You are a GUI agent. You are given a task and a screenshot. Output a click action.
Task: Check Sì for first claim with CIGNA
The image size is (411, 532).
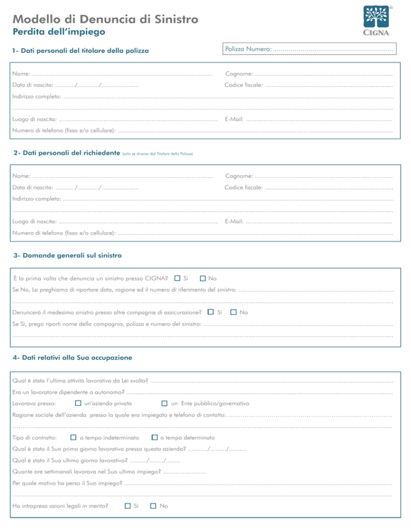[x=177, y=278]
